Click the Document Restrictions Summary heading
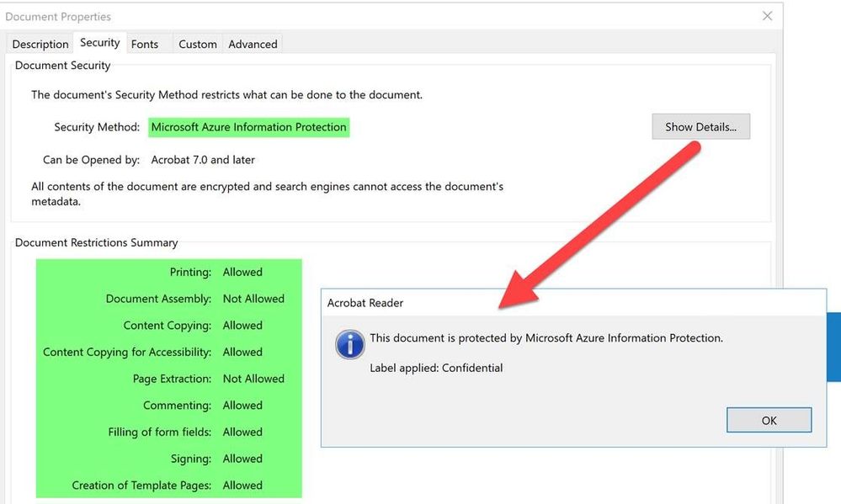 [x=96, y=242]
